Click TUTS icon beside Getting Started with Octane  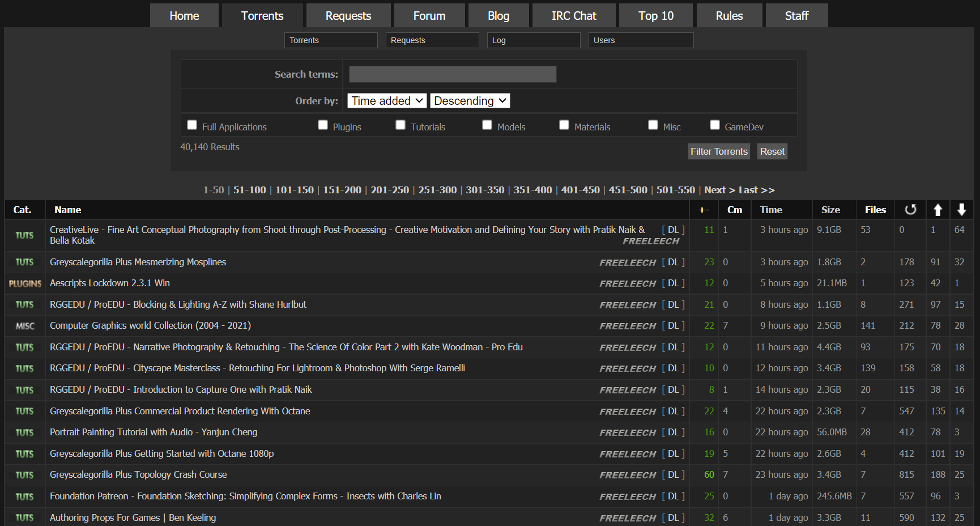click(24, 454)
